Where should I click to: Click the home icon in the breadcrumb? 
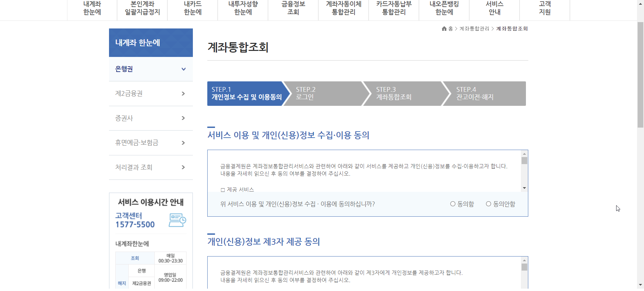click(x=444, y=29)
